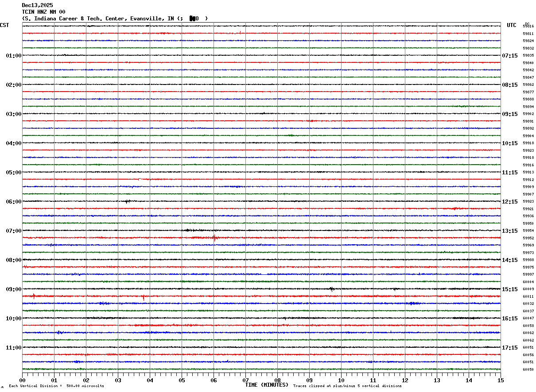This screenshot has height=392, width=536.
Task: Click the 07:15 UTC time label
Action: (x=509, y=56)
